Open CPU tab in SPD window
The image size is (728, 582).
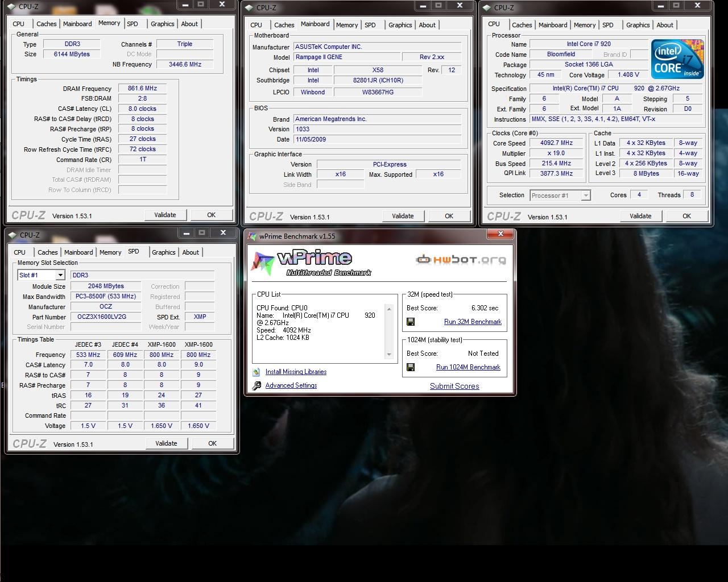point(20,252)
